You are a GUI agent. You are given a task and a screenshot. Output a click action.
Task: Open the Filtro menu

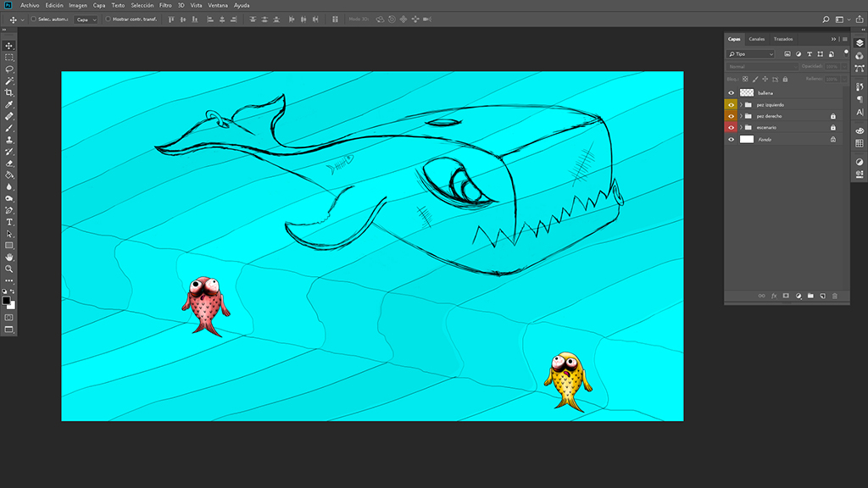(x=165, y=5)
